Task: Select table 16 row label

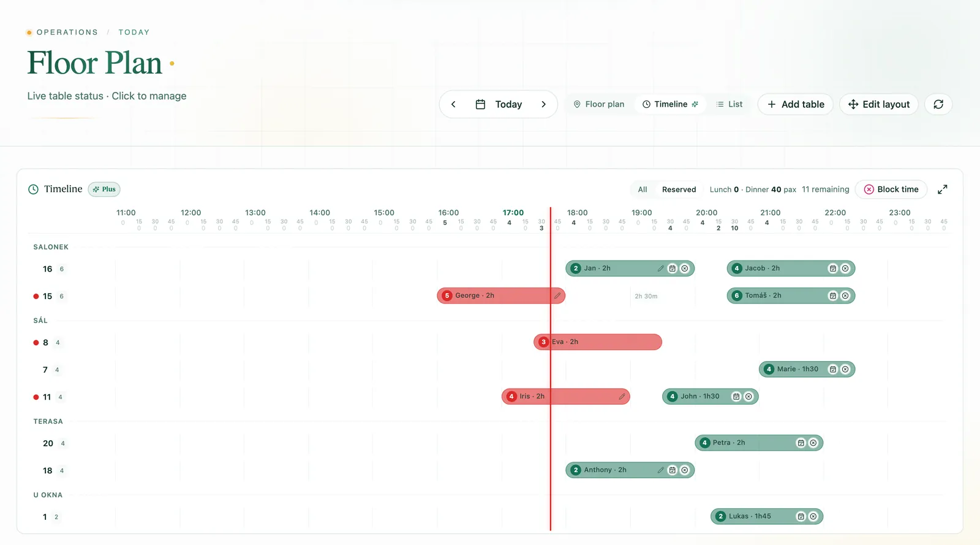Action: coord(48,269)
